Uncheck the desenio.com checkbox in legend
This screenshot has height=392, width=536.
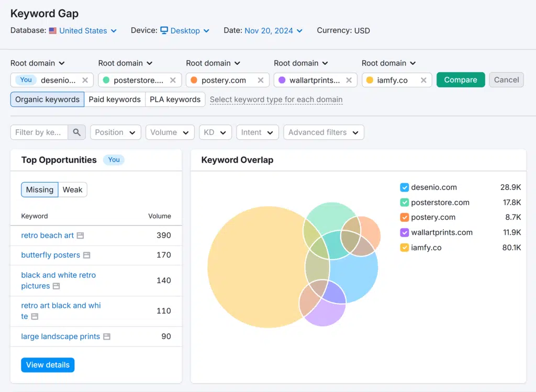[404, 187]
